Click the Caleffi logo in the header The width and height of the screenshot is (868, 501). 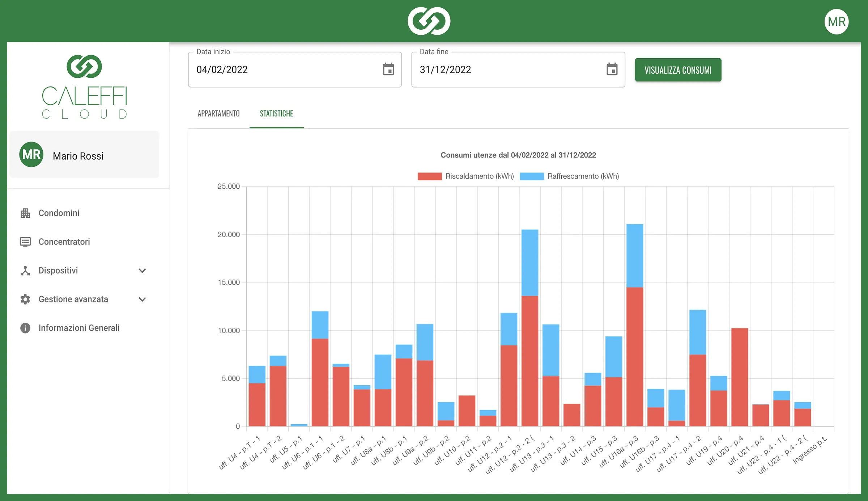click(429, 21)
